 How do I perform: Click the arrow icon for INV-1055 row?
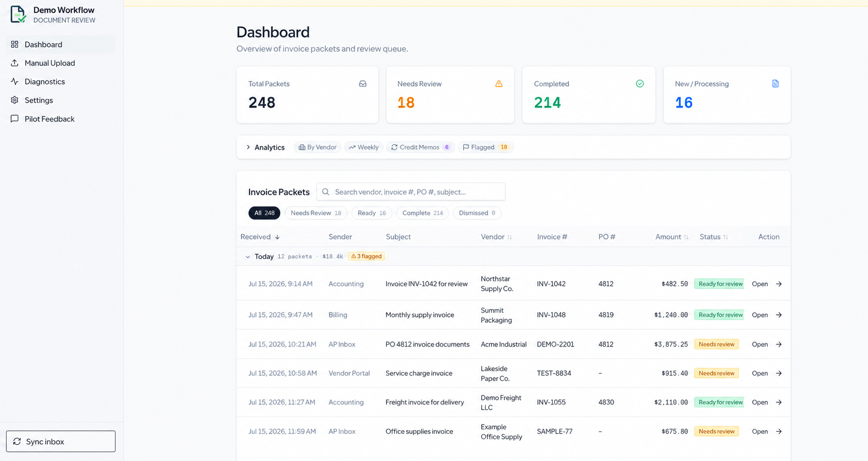[x=779, y=402]
